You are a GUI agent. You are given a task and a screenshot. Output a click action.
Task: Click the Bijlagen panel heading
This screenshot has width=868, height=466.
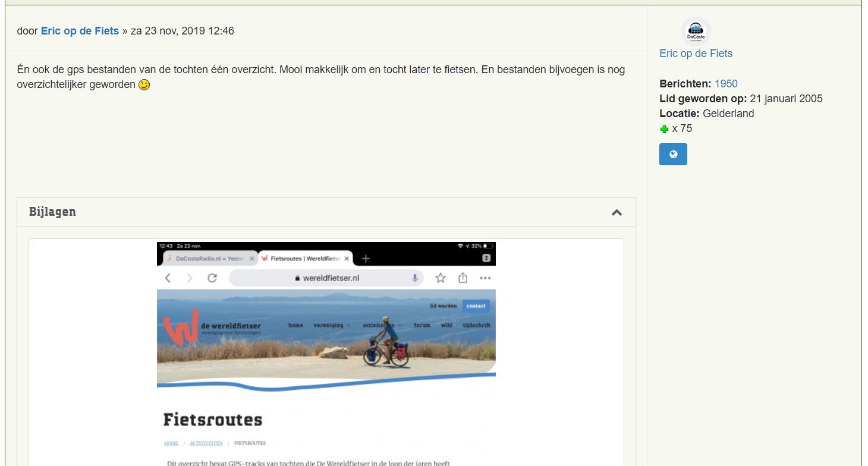click(x=52, y=212)
